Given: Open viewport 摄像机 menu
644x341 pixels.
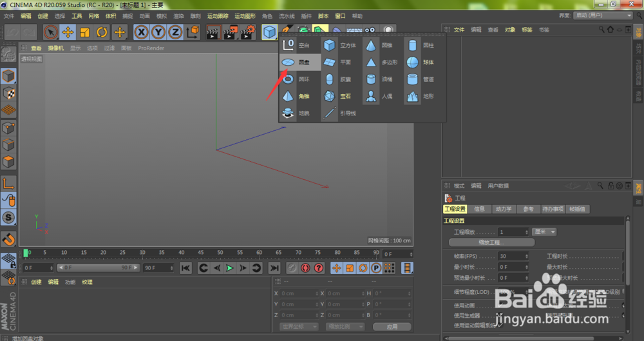Looking at the screenshot, I should (55, 48).
